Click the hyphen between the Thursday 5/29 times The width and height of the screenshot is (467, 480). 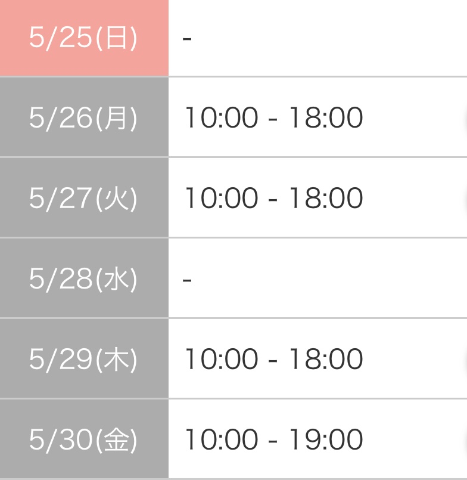(x=273, y=361)
